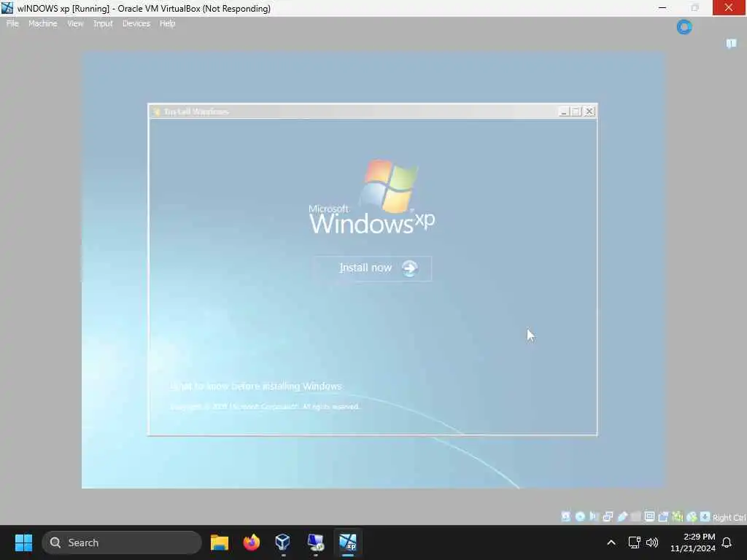Click the mouse integration status icon
747x560 pixels.
click(x=692, y=517)
